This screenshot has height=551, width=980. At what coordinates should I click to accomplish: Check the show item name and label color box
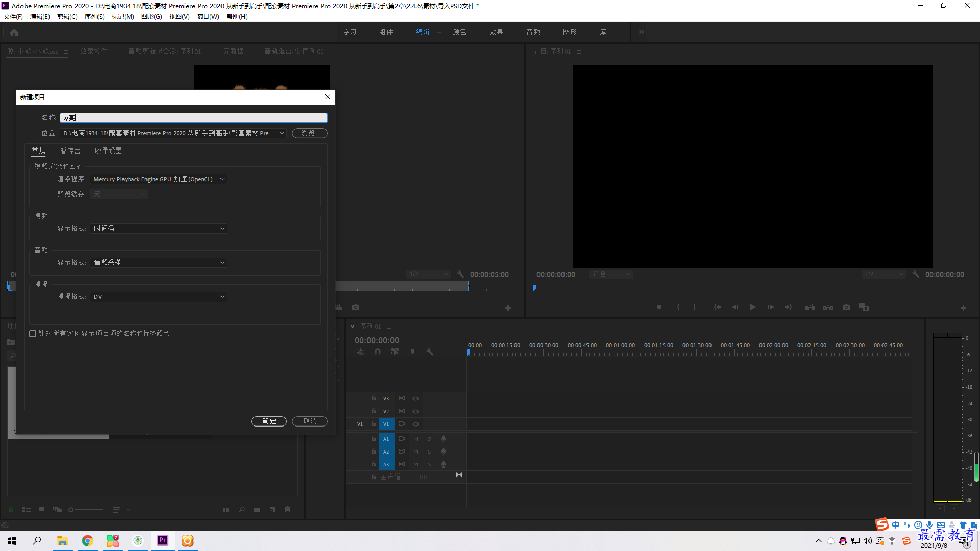pyautogui.click(x=33, y=334)
